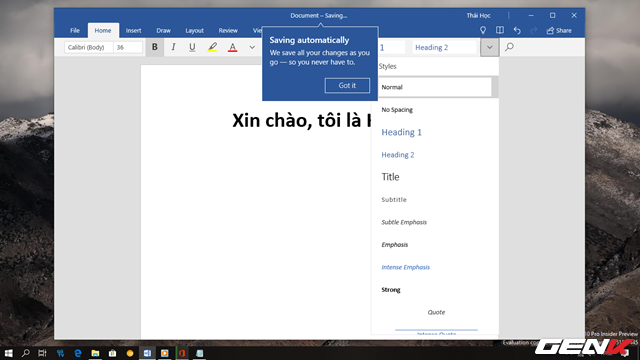The width and height of the screenshot is (640, 360).
Task: Apply the Intense Emphasis style
Action: coord(435,267)
